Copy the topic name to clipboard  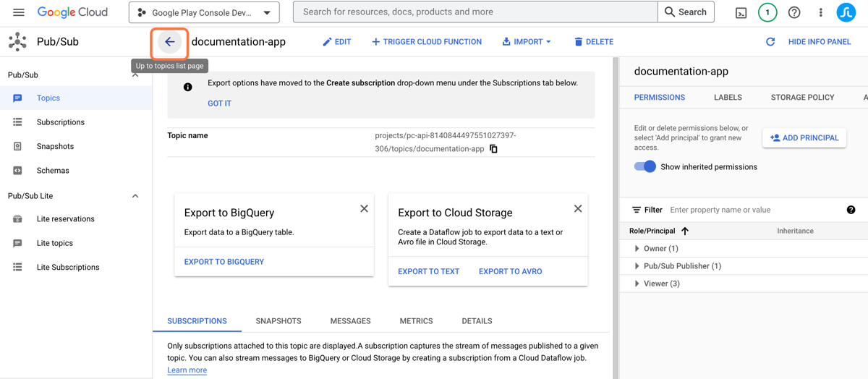[x=493, y=149]
